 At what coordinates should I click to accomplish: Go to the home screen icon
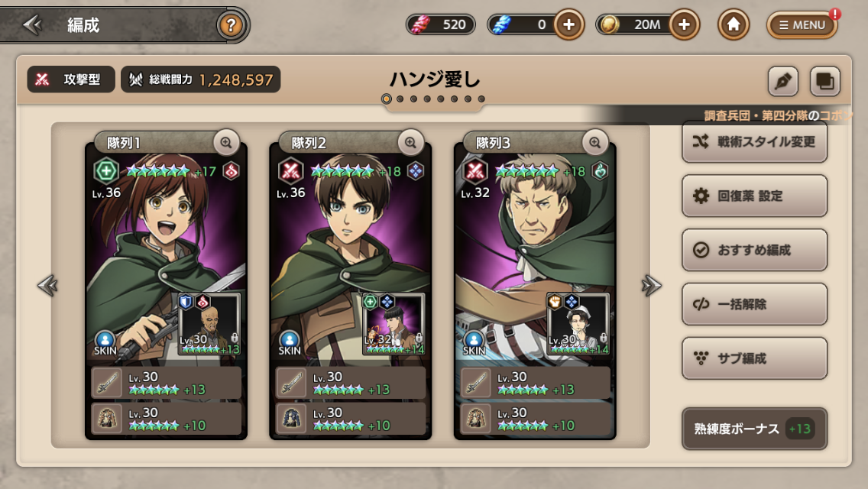[733, 24]
